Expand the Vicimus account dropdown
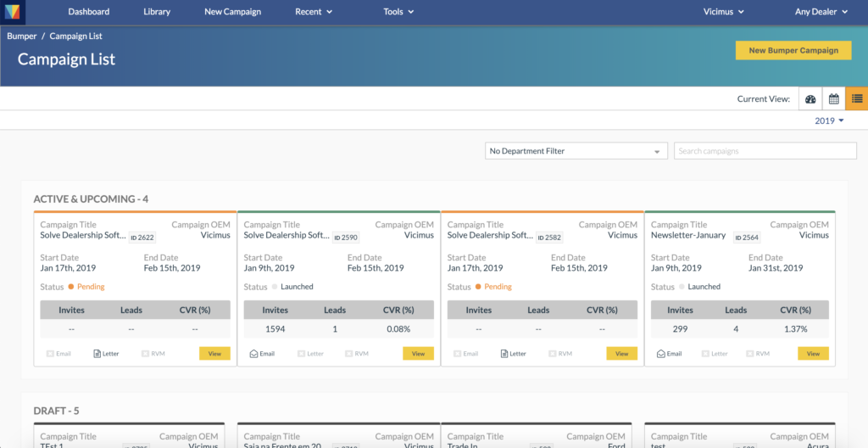The width and height of the screenshot is (868, 448). [x=724, y=12]
